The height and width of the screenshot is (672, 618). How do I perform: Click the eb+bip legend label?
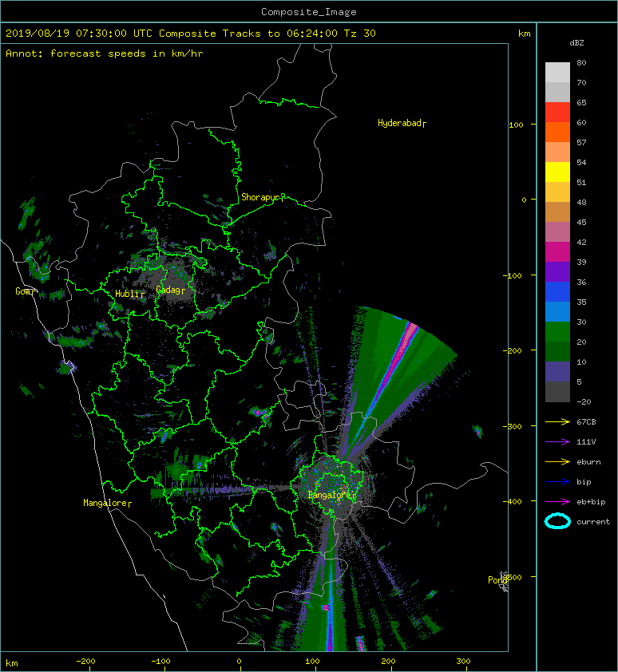(591, 502)
